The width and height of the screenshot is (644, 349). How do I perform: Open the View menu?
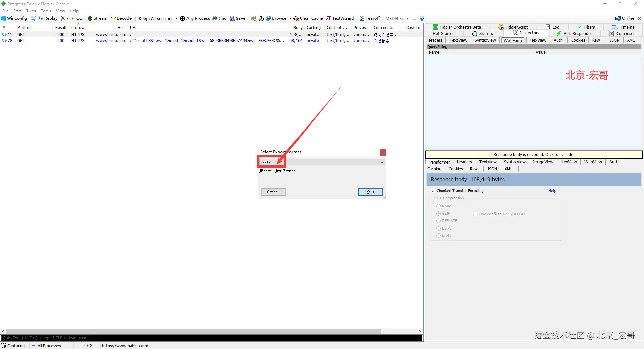pyautogui.click(x=60, y=11)
